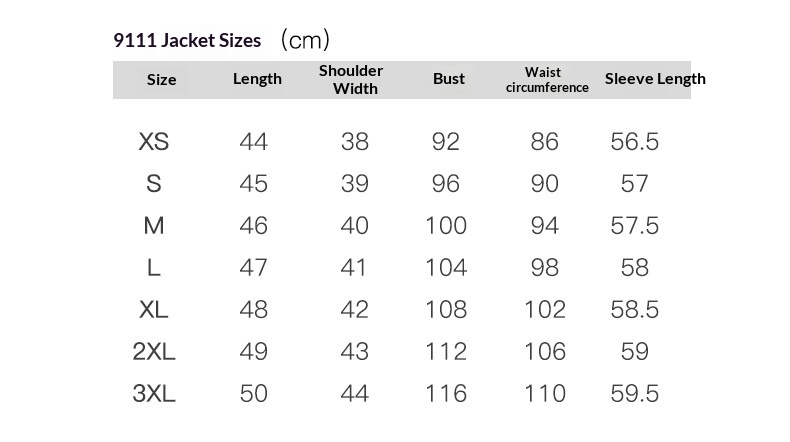Click the Size column header
Image resolution: width=790 pixels, height=442 pixels.
(161, 80)
